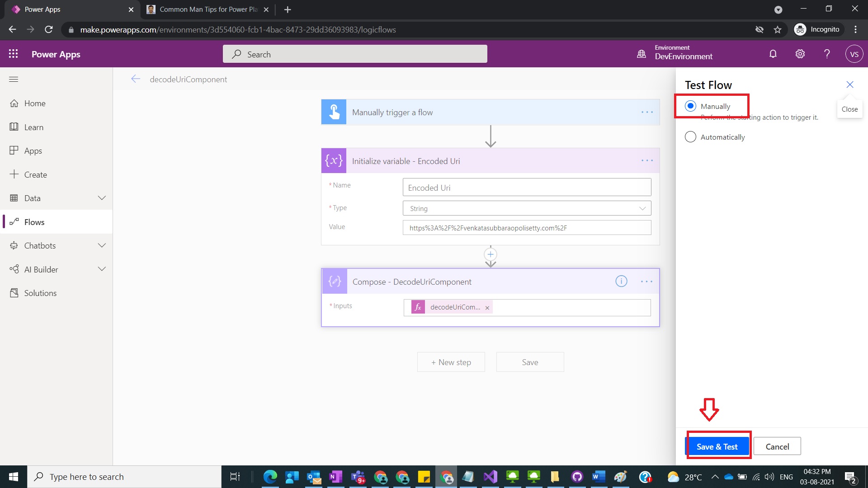Expand the Data section in the sidebar
The width and height of the screenshot is (868, 488).
(x=102, y=198)
